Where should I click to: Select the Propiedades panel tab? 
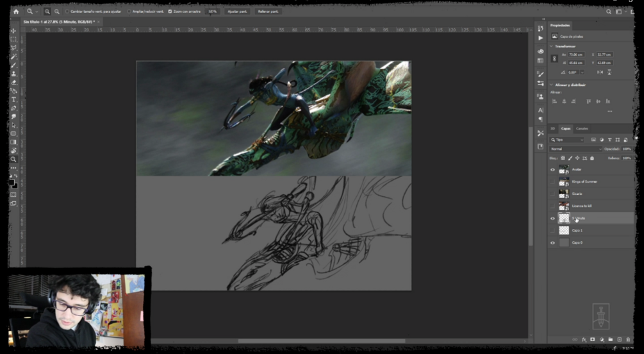tap(560, 26)
